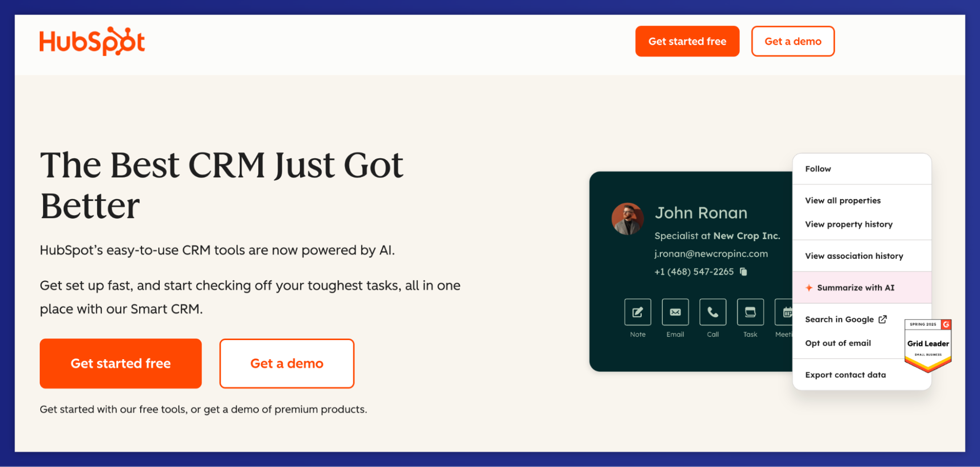Open Search in Google via external link icon
This screenshot has width=980, height=467.
883,319
